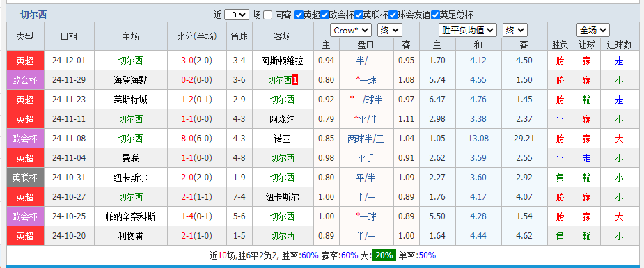Image resolution: width=644 pixels, height=268 pixels.
Task: Click the 进球数 column header
Action: pyautogui.click(x=619, y=45)
